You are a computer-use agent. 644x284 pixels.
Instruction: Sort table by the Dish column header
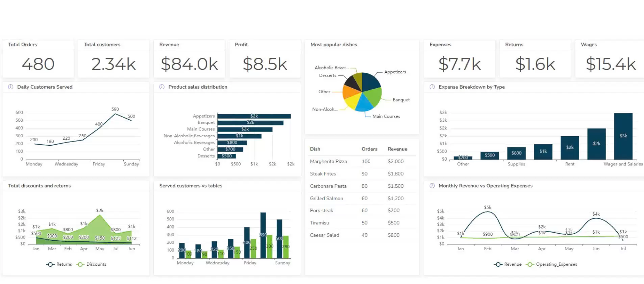[x=315, y=149]
